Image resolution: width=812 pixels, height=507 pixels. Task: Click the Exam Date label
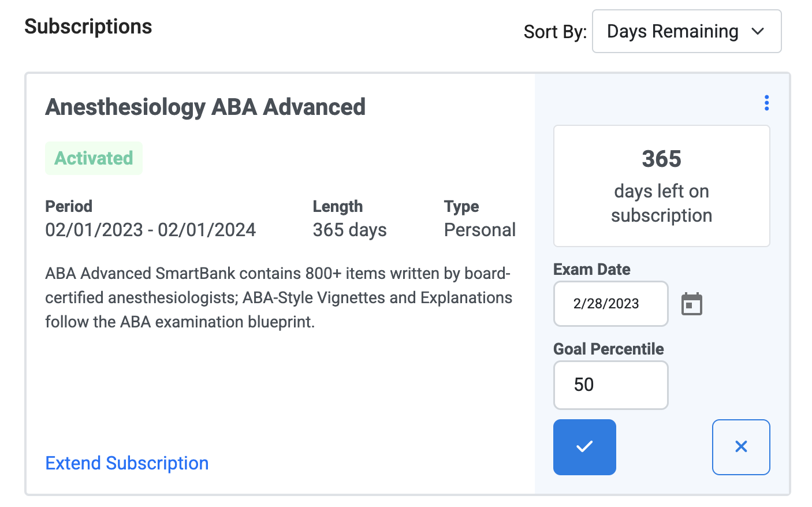click(592, 269)
